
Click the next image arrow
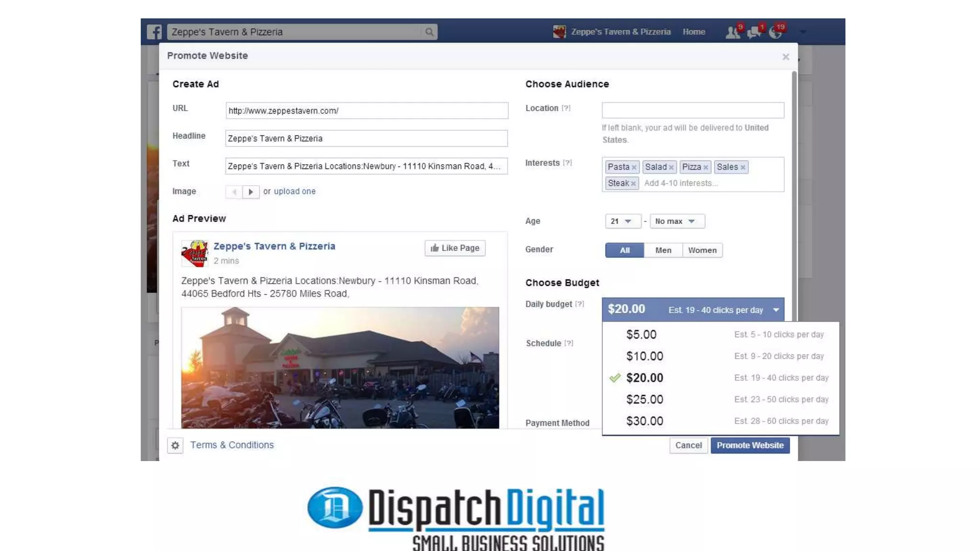(251, 192)
